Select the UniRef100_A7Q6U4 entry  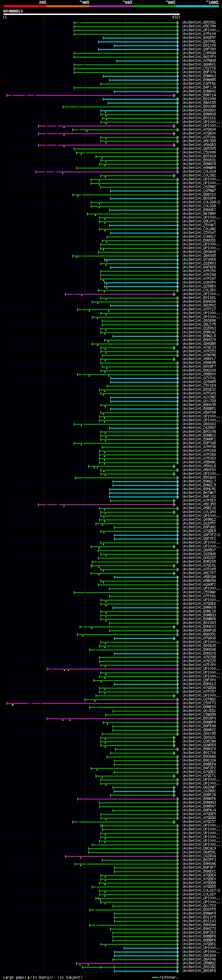click(199, 129)
